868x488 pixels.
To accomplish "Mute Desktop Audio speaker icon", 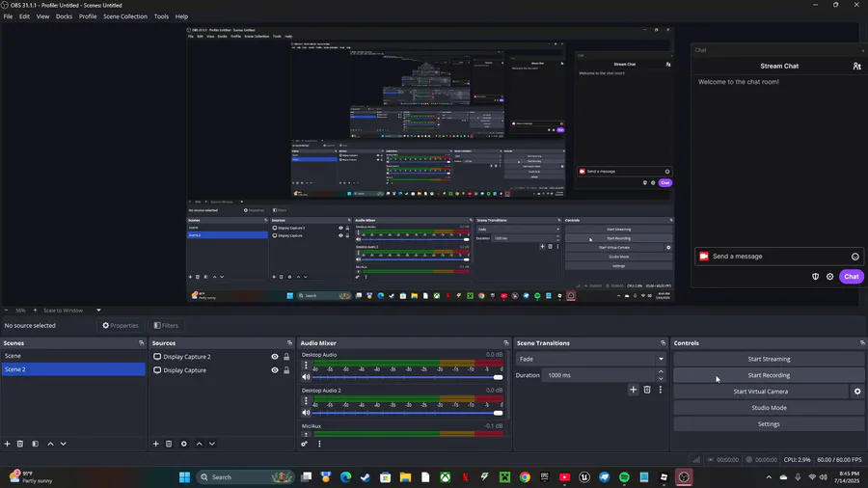I will [x=306, y=377].
